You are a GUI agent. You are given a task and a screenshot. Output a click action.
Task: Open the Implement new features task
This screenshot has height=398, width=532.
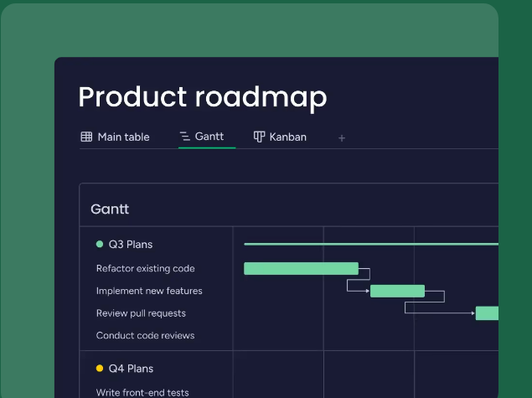(x=149, y=291)
